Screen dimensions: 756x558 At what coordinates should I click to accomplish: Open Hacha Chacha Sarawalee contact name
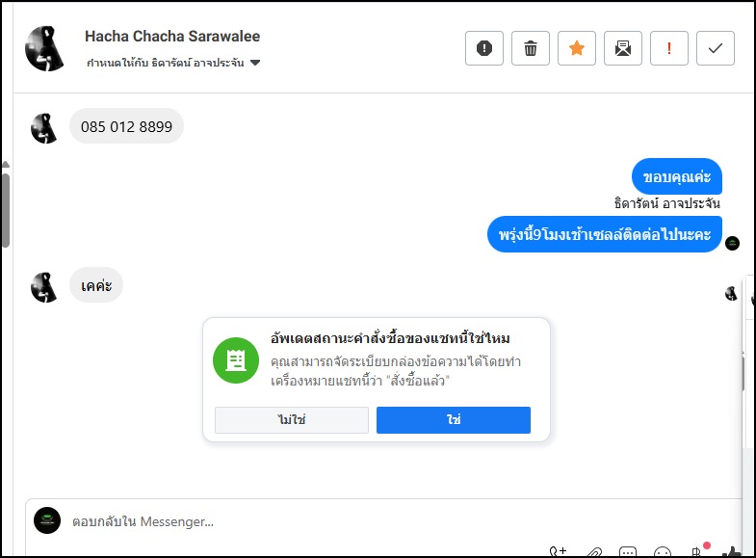(x=172, y=37)
